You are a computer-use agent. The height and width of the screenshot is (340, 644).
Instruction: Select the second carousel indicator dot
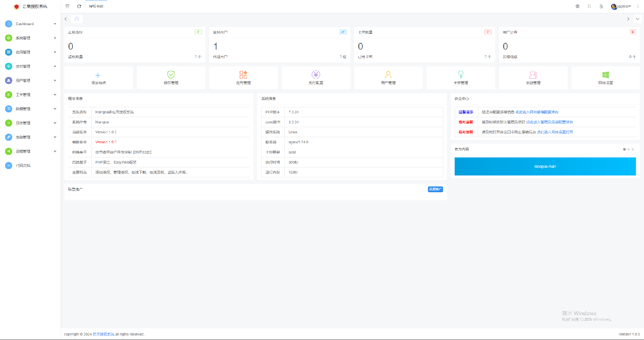click(629, 149)
